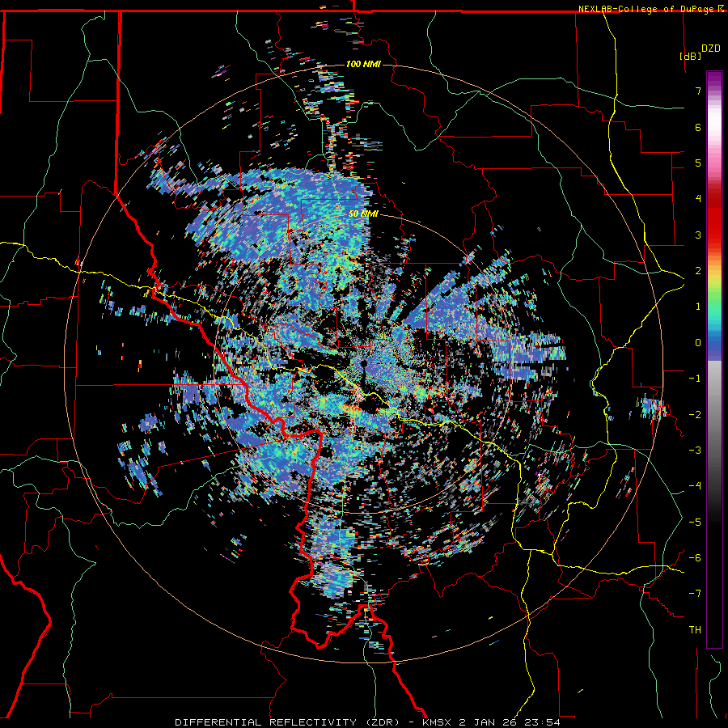Pick the light gray band below zero
The height and width of the screenshot is (728, 728).
[x=714, y=379]
